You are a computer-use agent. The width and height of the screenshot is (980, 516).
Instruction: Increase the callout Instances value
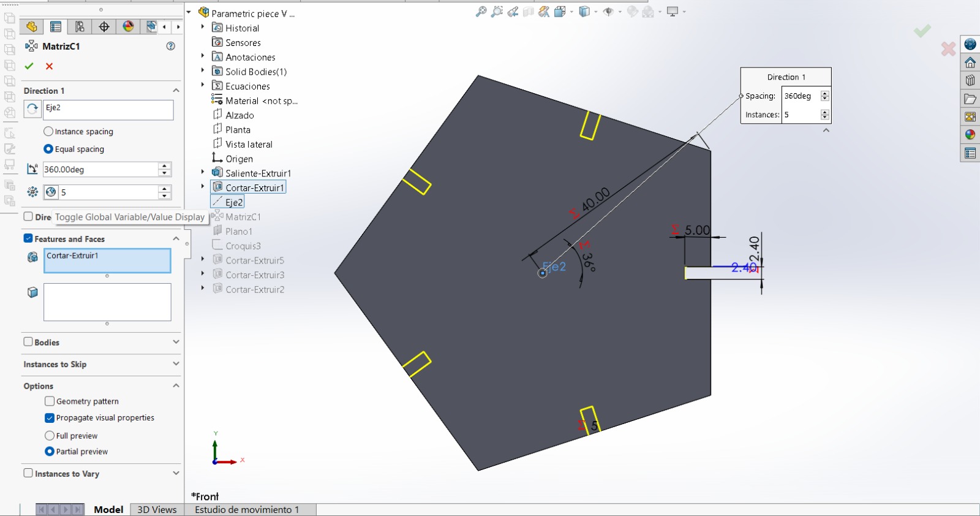pos(825,112)
